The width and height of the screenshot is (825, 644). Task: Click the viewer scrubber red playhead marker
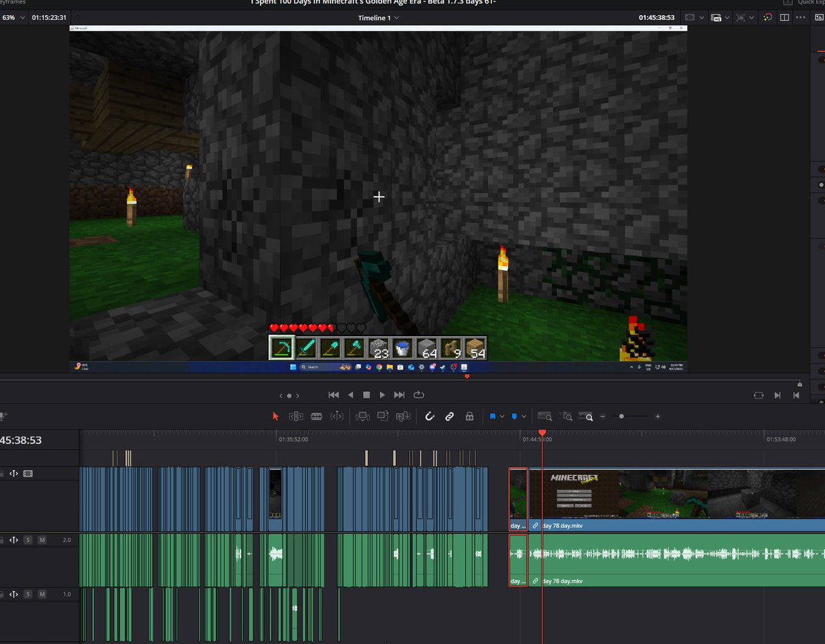467,376
